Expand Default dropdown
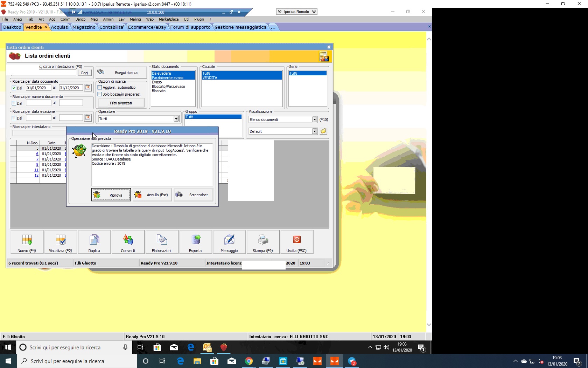Viewport: 588px width, 368px height. tap(314, 131)
